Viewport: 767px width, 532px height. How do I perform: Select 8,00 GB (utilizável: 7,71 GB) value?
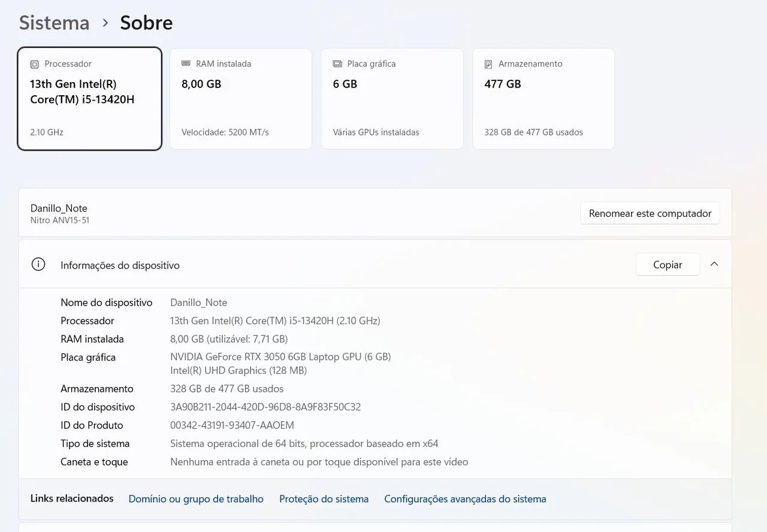pyautogui.click(x=229, y=339)
